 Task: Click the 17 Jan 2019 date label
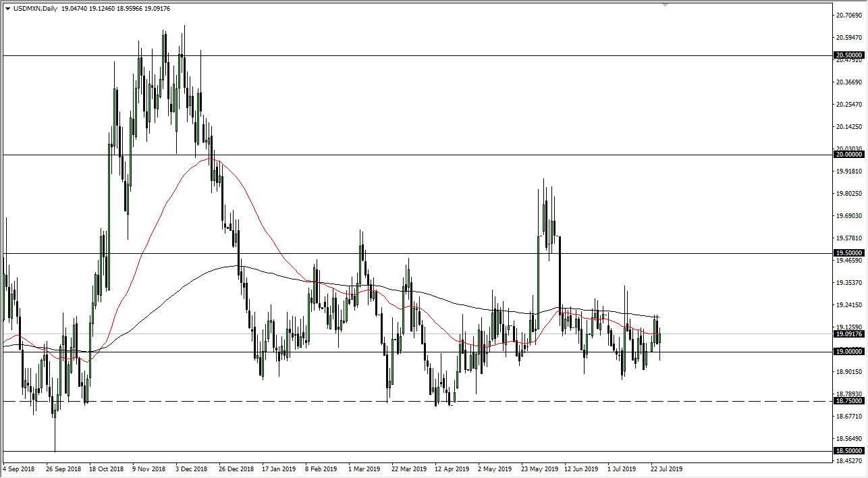278,469
